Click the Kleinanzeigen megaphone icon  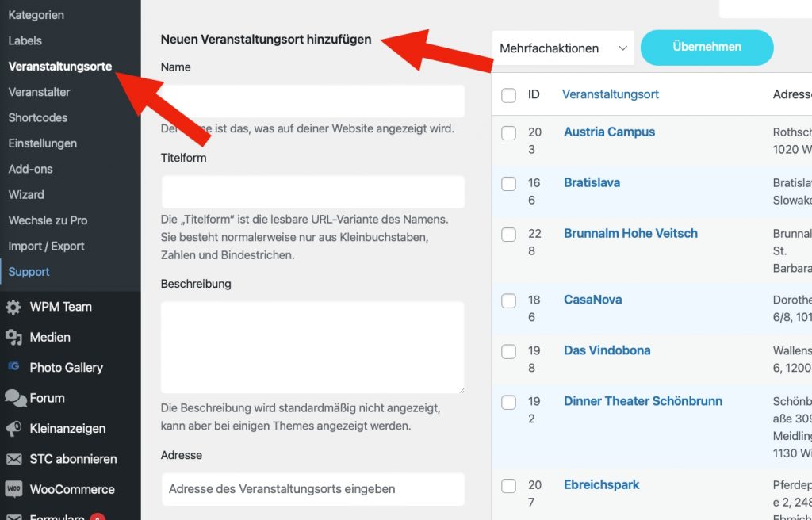click(13, 429)
